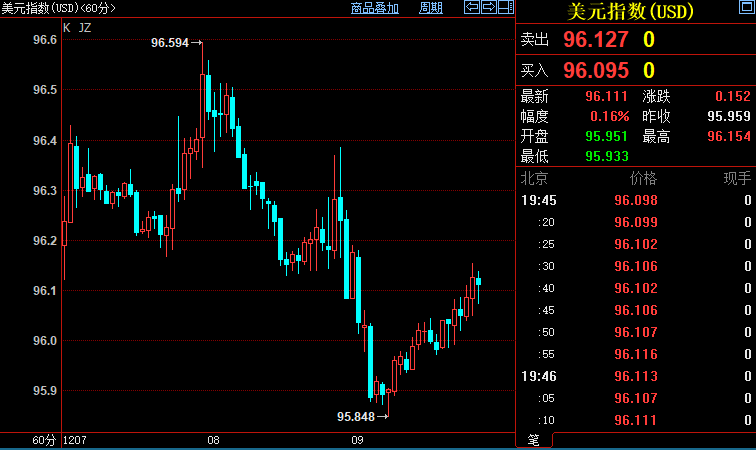Click the 95.848 low price marker
The width and height of the screenshot is (756, 450).
[356, 416]
